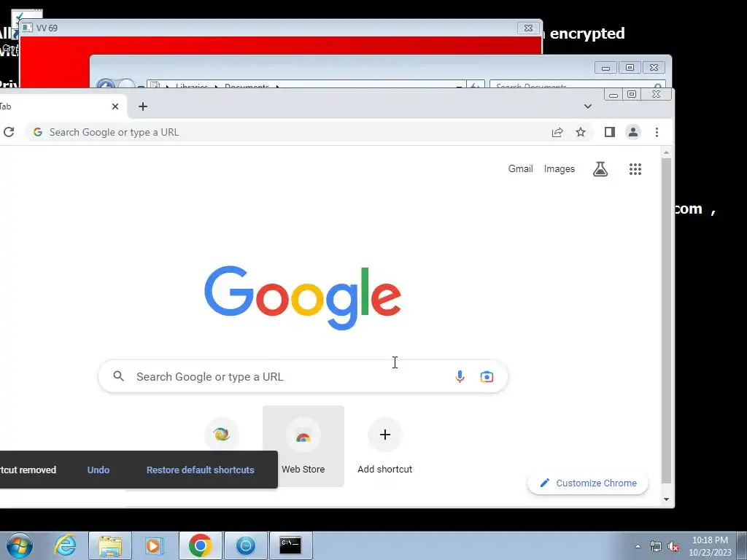The height and width of the screenshot is (560, 747).
Task: Click the page vertical scrollbar thumb
Action: 666,322
